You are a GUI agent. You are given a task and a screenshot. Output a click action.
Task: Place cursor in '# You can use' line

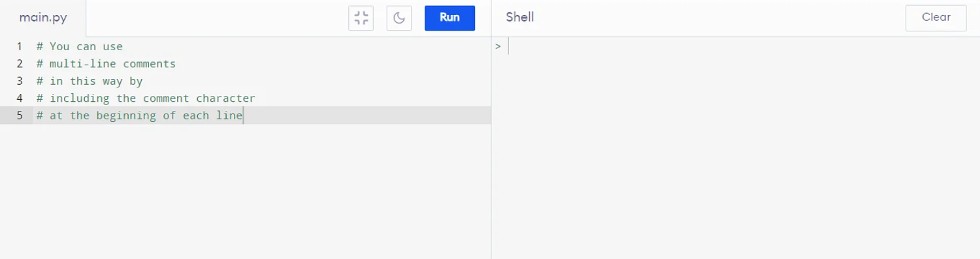tap(80, 46)
